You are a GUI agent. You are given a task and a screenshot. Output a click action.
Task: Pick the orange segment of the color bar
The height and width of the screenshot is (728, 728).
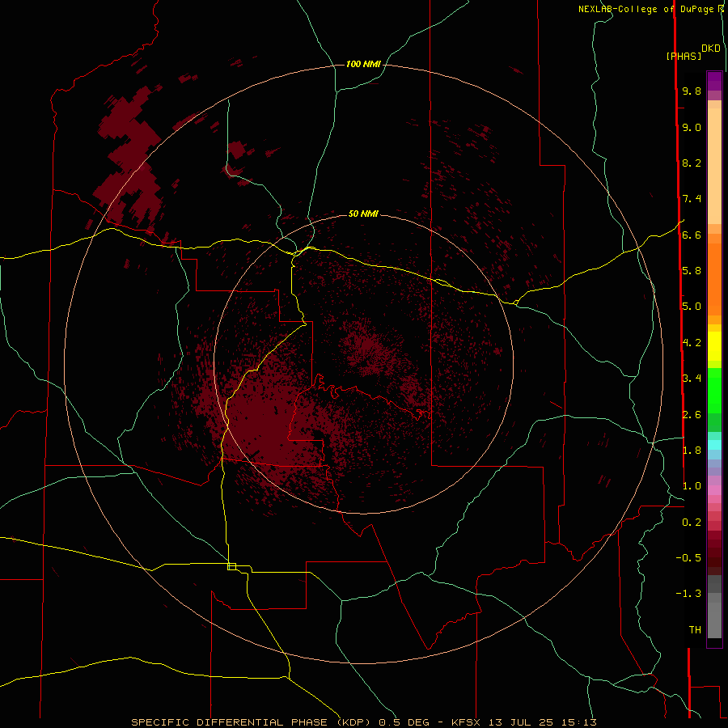[x=714, y=278]
